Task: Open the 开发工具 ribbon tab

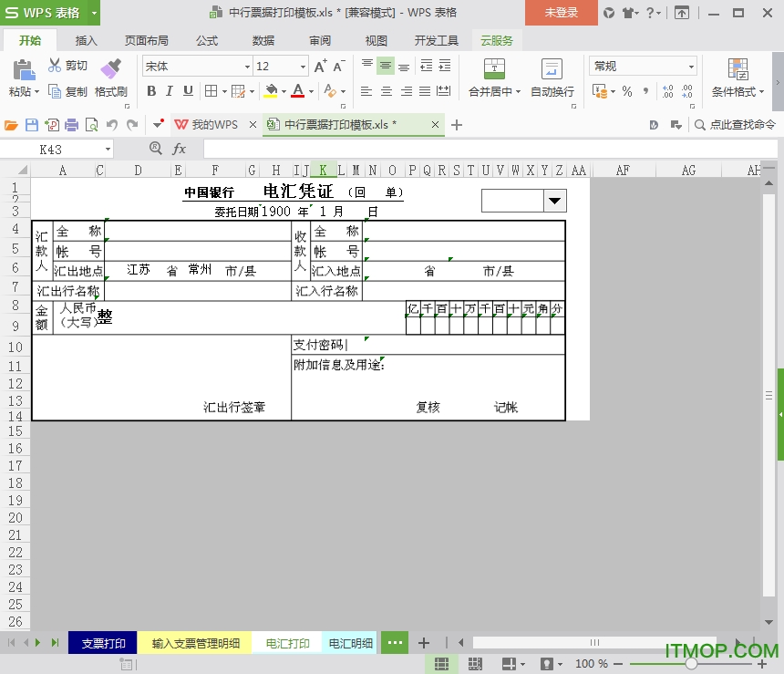Action: point(436,40)
